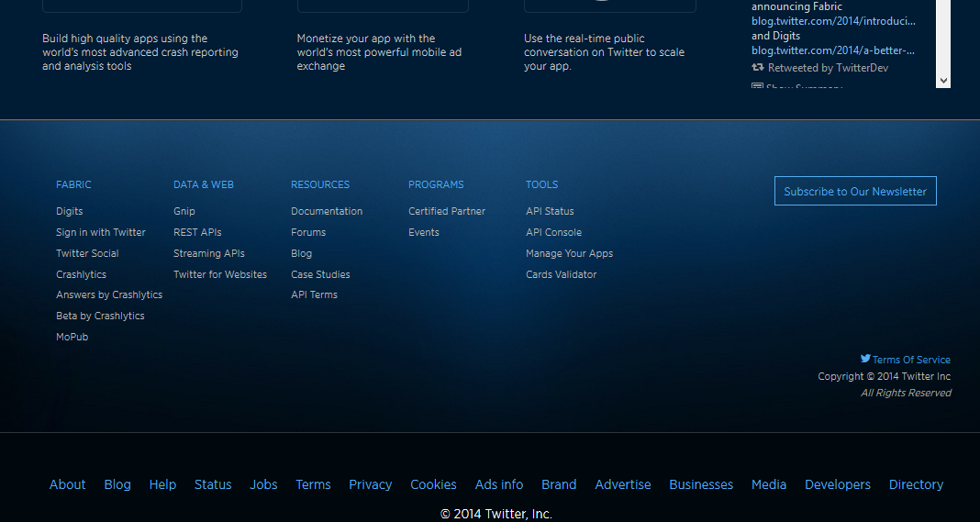Click the TOOLS heading
980x522 pixels.
(542, 184)
